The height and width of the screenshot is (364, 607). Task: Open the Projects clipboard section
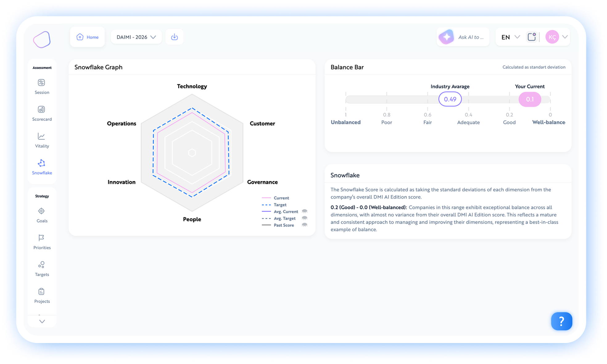pyautogui.click(x=42, y=296)
